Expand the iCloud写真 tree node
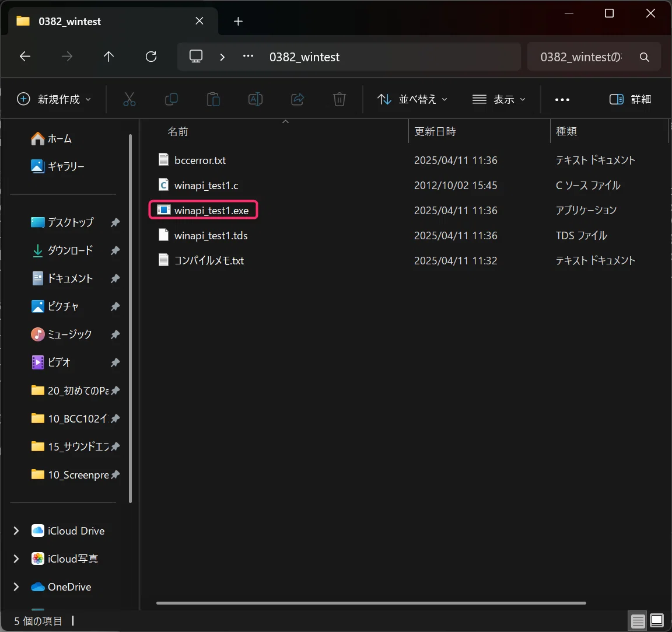 tap(16, 558)
